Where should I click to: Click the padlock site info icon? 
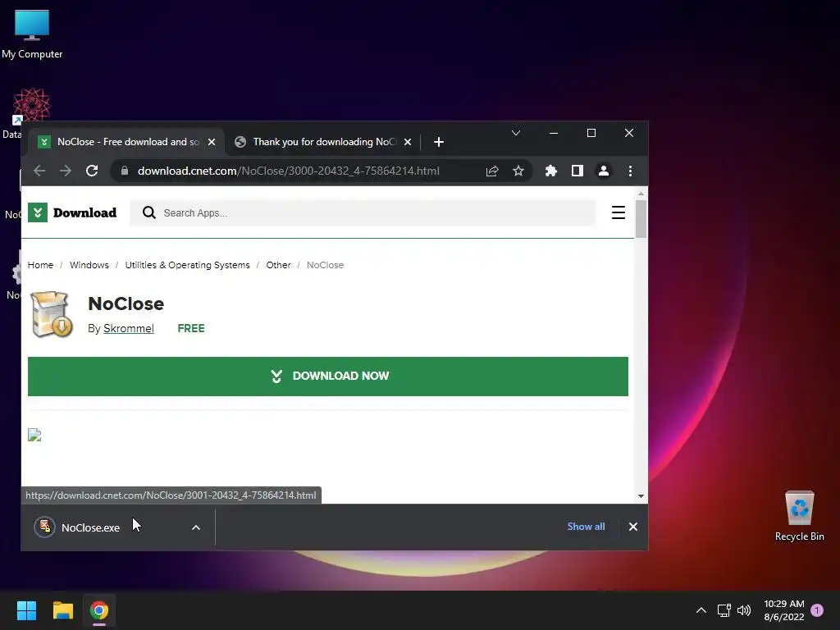125,171
